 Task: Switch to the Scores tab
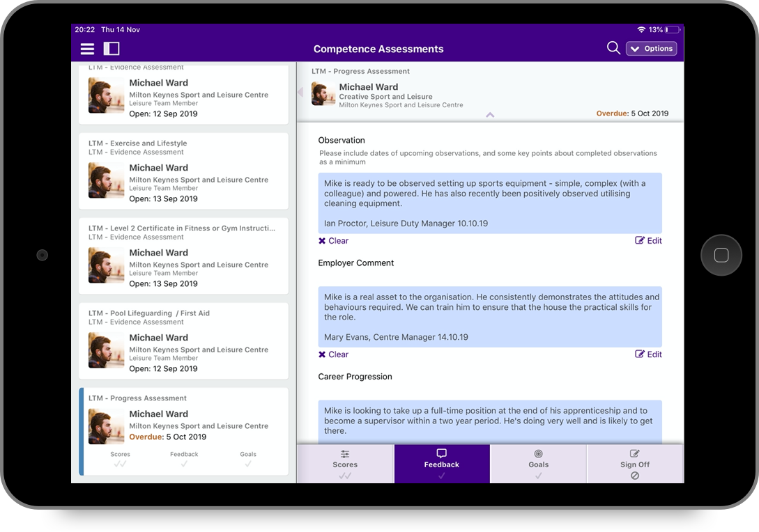click(345, 464)
